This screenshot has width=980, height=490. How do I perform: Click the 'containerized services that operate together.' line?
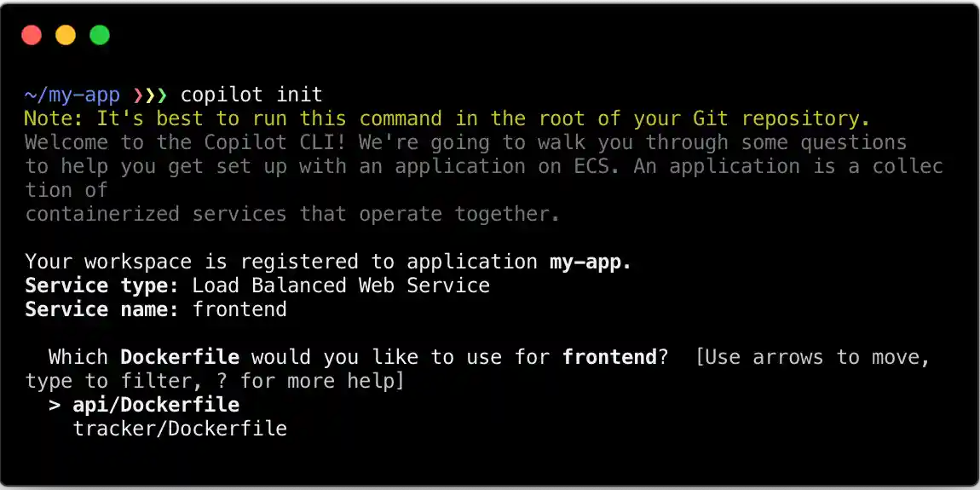pos(292,214)
